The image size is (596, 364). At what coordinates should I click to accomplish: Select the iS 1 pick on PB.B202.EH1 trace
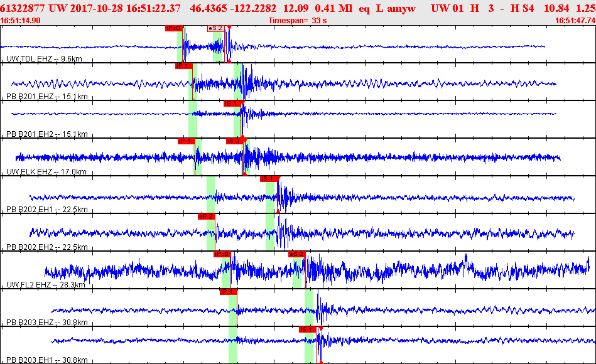point(269,179)
